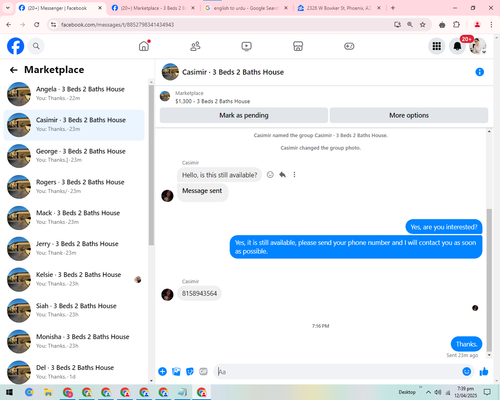The height and width of the screenshot is (400, 500).
Task: Click the More options button
Action: (x=409, y=115)
